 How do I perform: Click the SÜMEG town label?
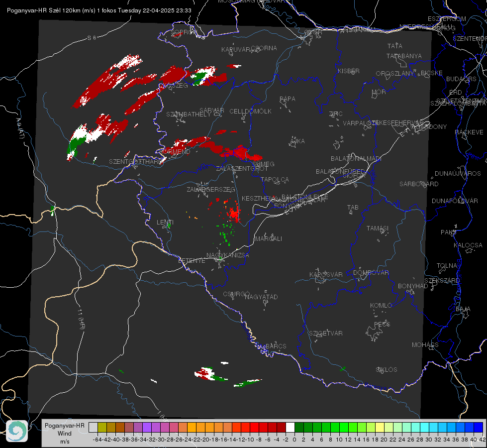tap(263, 164)
